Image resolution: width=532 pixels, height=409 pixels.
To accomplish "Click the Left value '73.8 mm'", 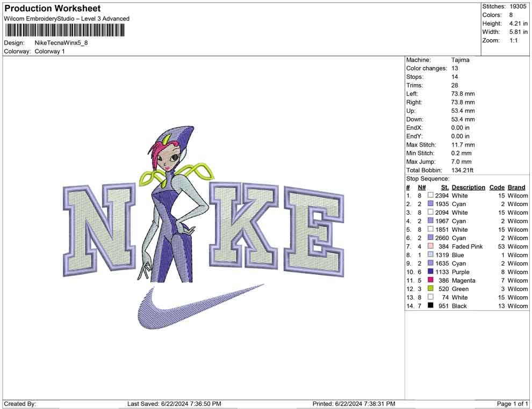I will coord(463,94).
